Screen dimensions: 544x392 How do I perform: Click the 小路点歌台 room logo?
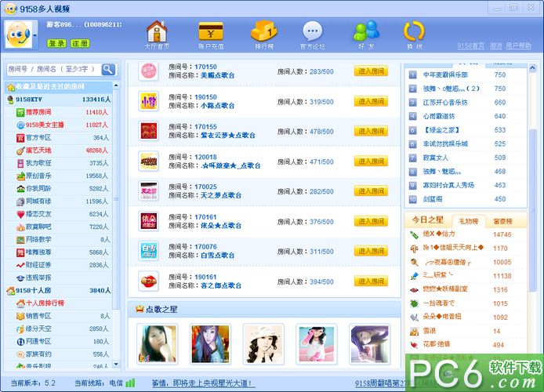point(148,101)
